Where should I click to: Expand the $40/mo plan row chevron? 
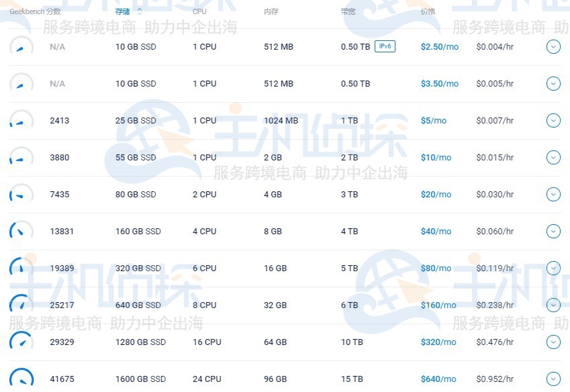pos(553,232)
